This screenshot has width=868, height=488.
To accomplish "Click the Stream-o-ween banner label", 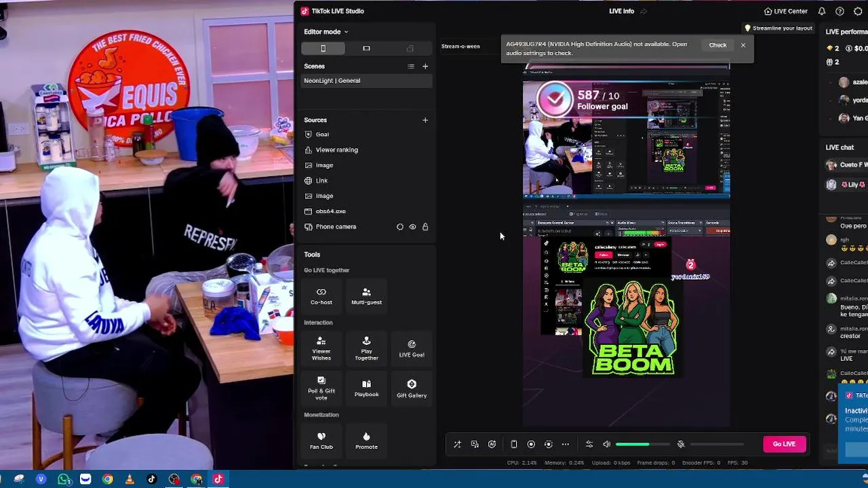I will (x=460, y=46).
